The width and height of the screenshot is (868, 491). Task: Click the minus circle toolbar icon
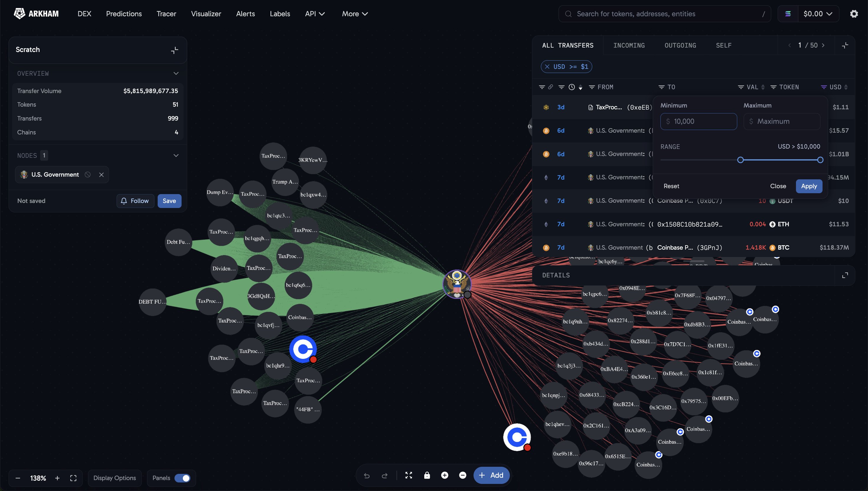click(x=463, y=475)
